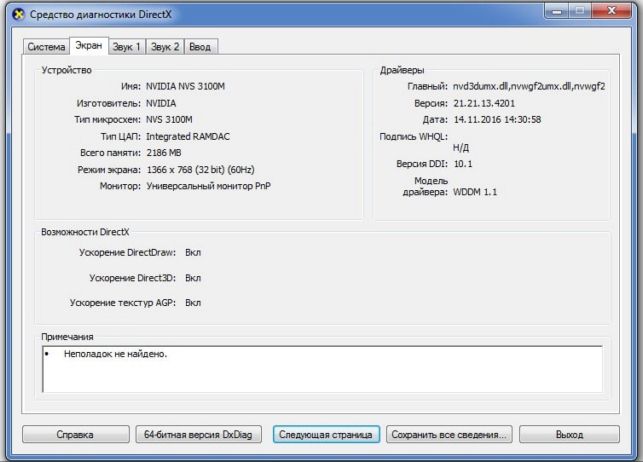The width and height of the screenshot is (643, 462).
Task: Minimize the DirectX diagnostic window
Action: pyautogui.click(x=557, y=11)
